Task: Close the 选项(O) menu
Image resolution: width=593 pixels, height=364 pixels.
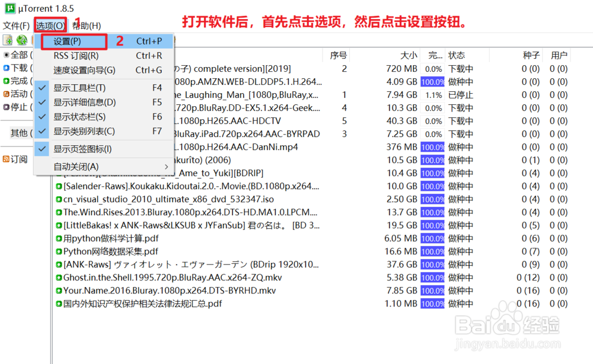Action: pyautogui.click(x=50, y=25)
